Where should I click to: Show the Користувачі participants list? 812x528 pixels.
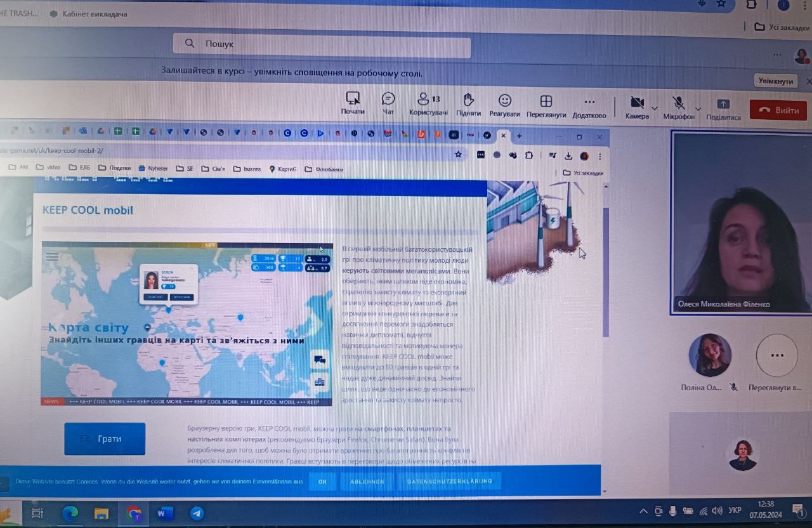[428, 104]
